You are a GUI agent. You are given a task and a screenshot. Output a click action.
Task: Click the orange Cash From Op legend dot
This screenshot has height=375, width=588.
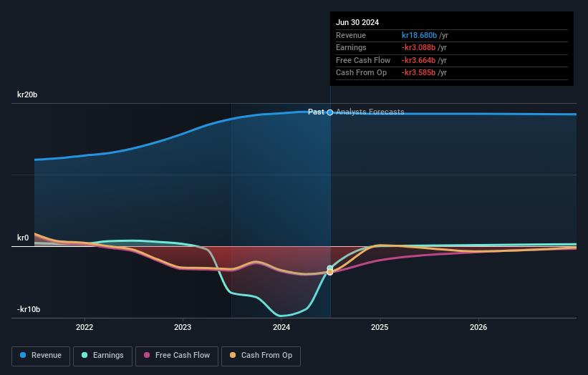[x=233, y=355]
